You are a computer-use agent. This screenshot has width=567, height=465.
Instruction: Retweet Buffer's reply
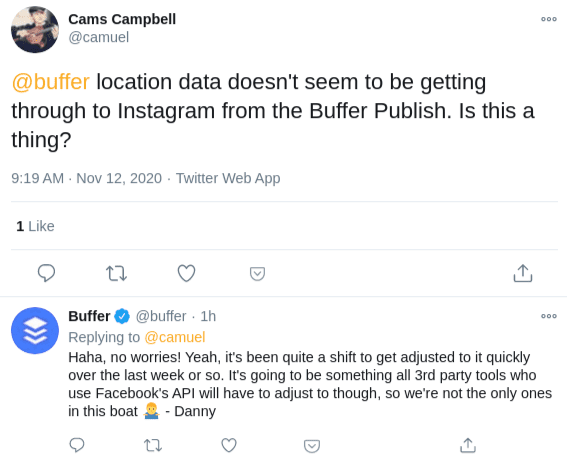[x=153, y=445]
